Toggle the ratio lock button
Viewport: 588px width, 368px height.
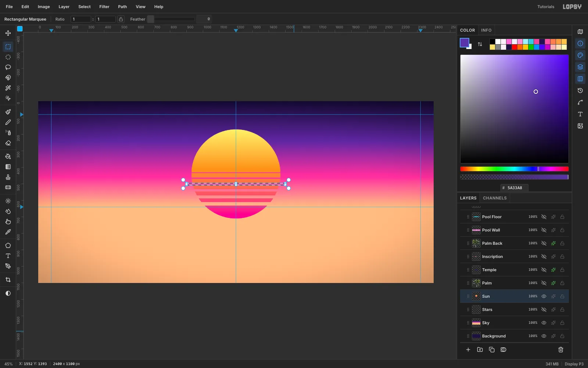[121, 19]
